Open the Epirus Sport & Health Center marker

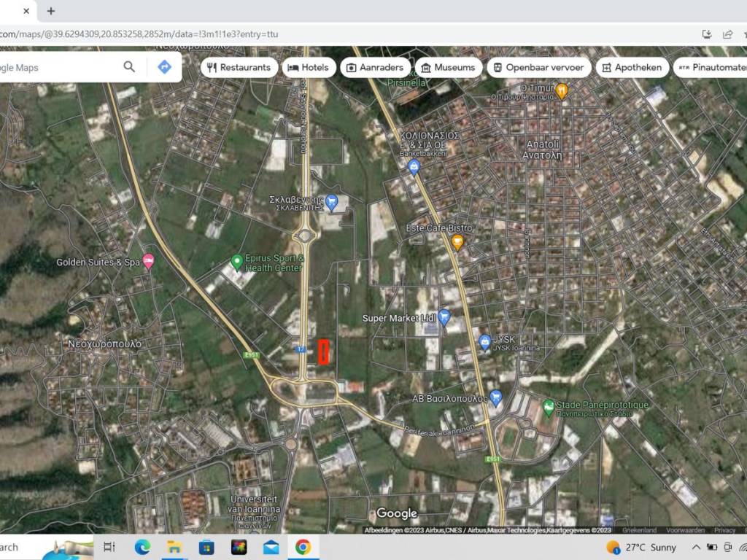point(236,261)
